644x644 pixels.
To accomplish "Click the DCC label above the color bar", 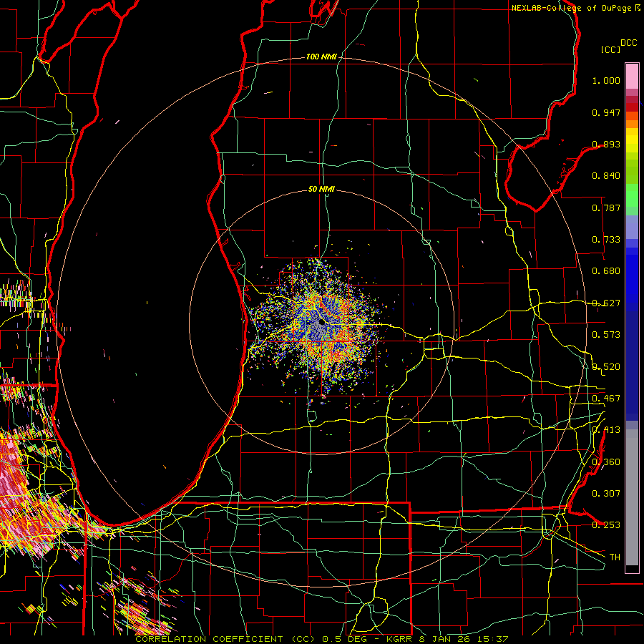I will point(628,43).
